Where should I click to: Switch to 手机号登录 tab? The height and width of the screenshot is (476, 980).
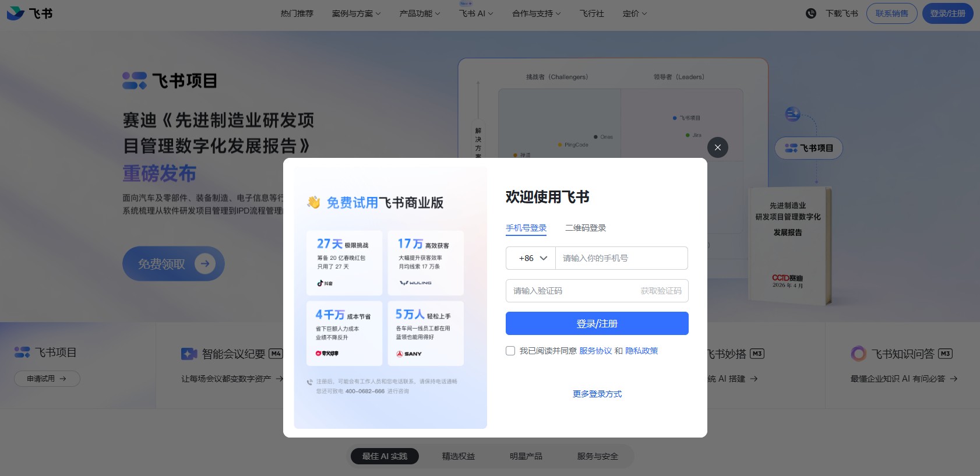click(x=526, y=228)
